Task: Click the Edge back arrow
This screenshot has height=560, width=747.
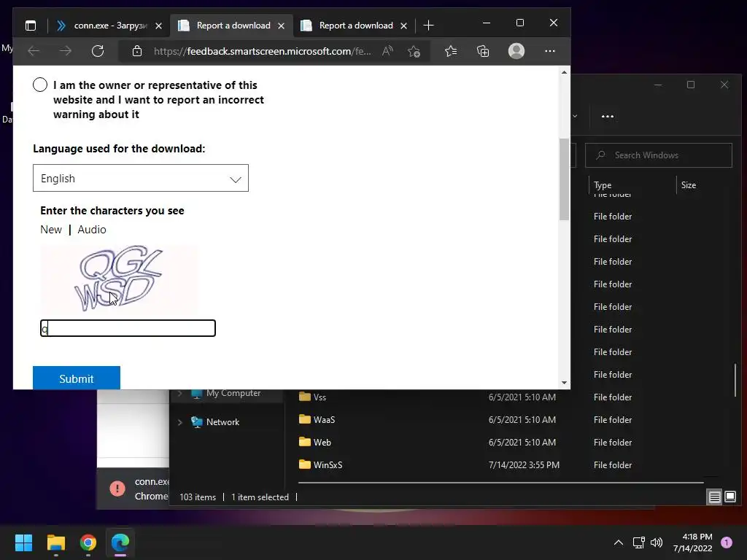Action: (34, 51)
